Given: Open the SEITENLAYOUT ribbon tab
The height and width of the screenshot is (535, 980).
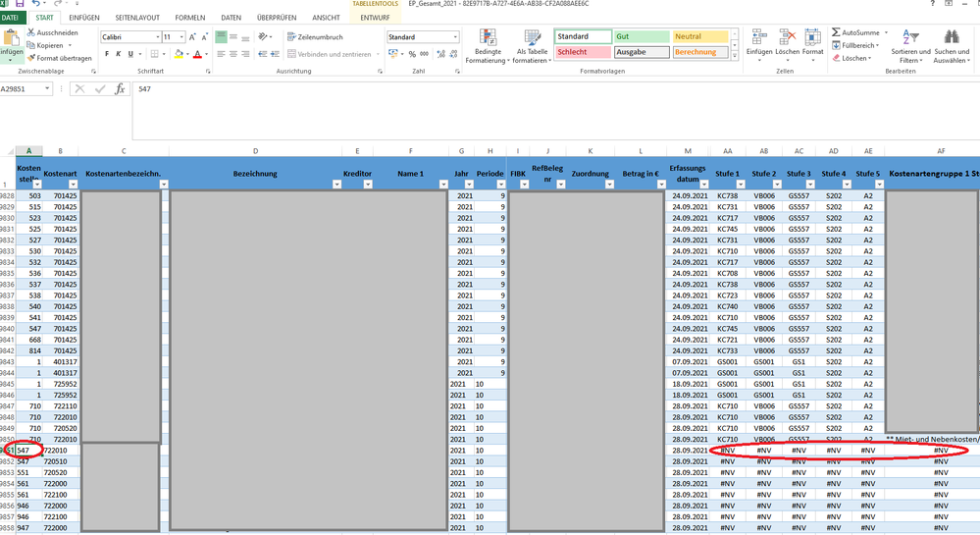Looking at the screenshot, I should click(x=137, y=18).
